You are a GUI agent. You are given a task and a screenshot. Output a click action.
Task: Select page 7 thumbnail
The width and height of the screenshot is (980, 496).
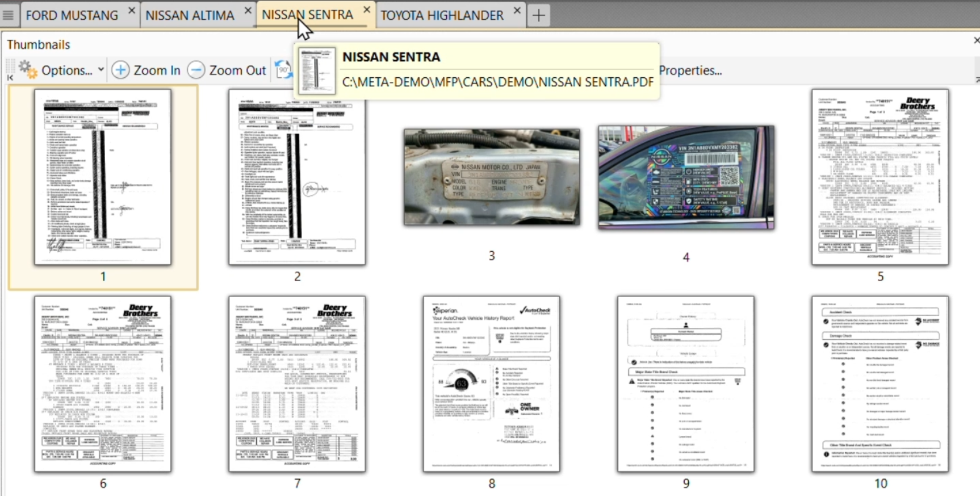[297, 384]
